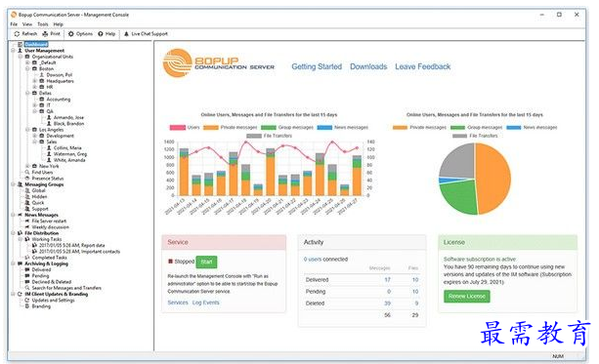This screenshot has height=364, width=599.
Task: Open the Getting Started link
Action: [x=317, y=66]
